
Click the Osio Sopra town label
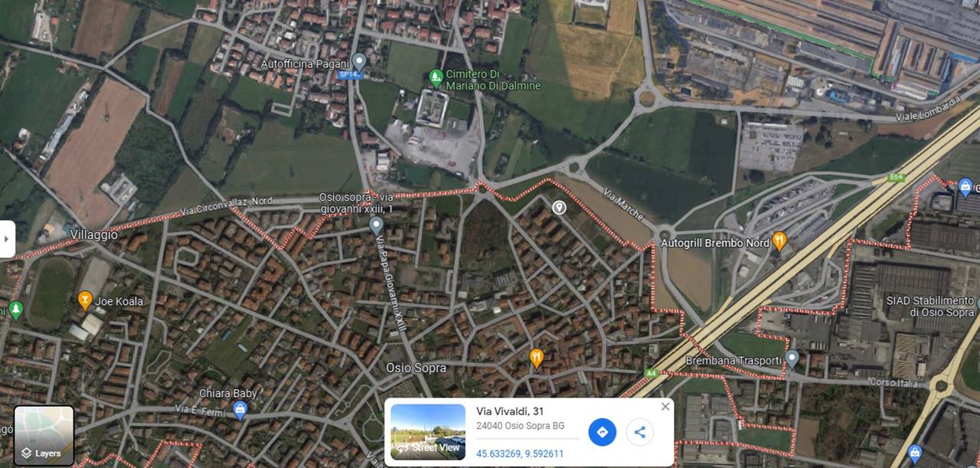point(416,368)
